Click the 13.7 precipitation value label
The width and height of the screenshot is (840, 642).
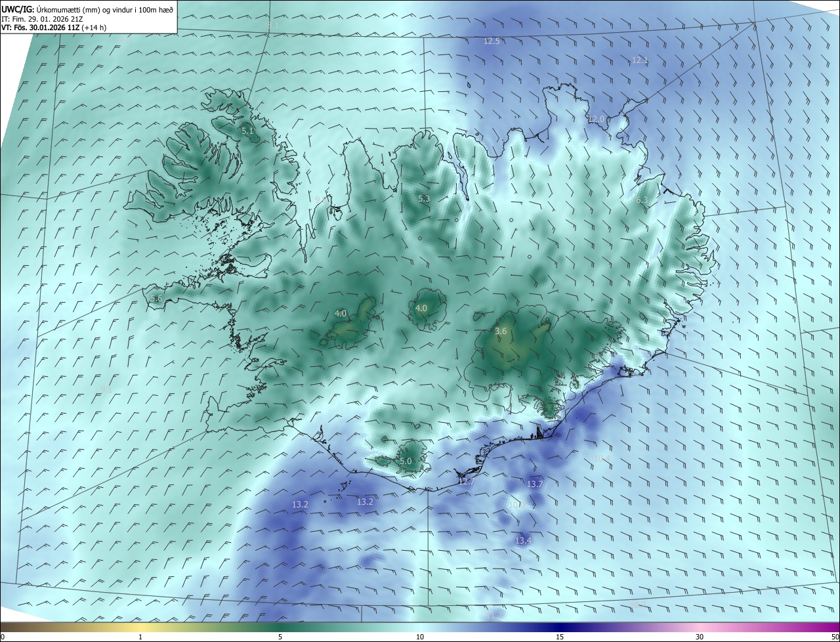pos(535,484)
